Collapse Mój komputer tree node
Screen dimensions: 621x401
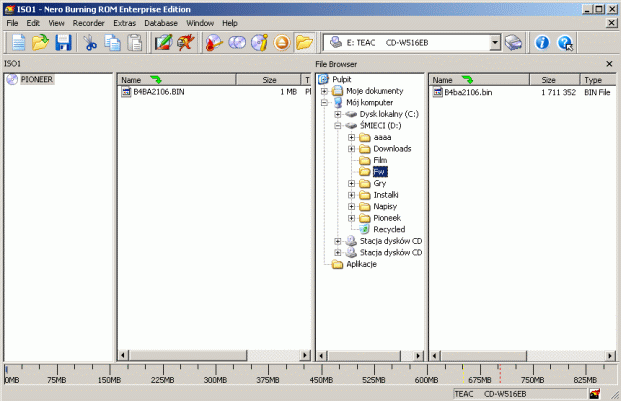(x=324, y=103)
